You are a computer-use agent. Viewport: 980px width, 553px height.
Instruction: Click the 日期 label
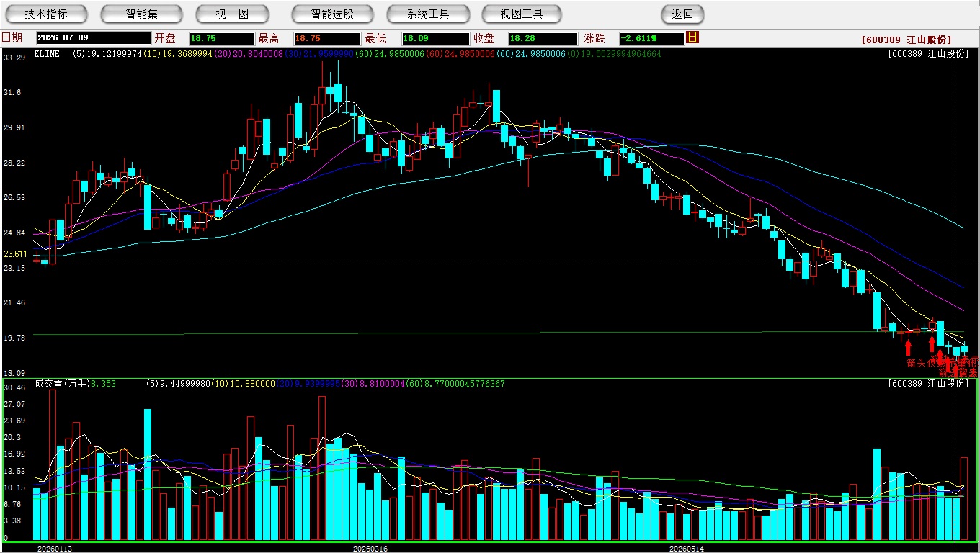pos(12,38)
